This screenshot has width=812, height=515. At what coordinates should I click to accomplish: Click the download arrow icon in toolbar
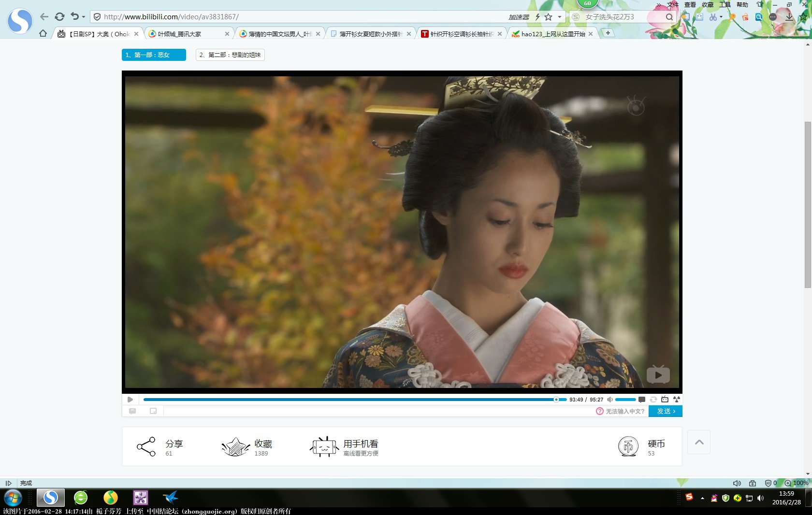(x=789, y=17)
